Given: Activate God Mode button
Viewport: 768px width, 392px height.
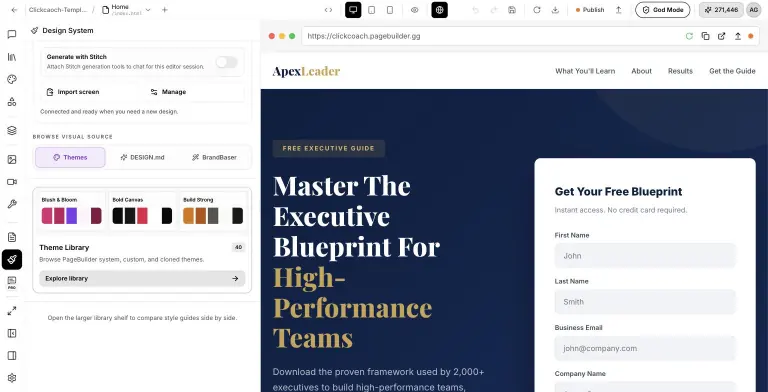Looking at the screenshot, I should coord(663,10).
